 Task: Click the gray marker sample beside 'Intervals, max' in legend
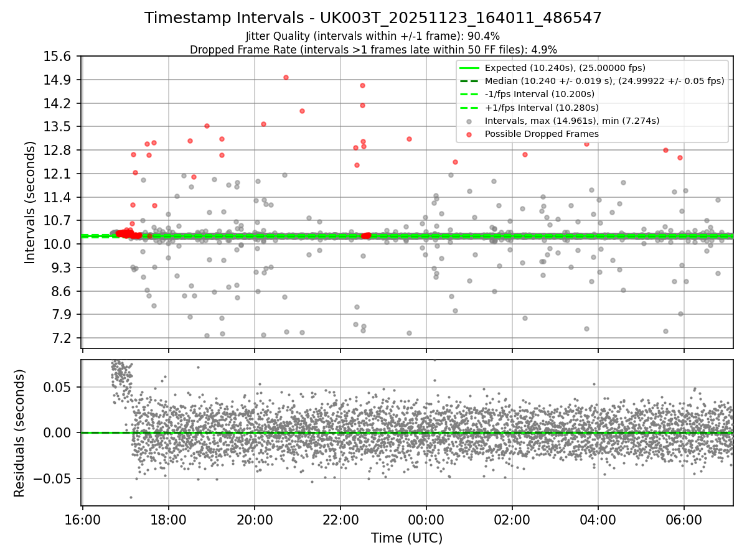tap(469, 121)
